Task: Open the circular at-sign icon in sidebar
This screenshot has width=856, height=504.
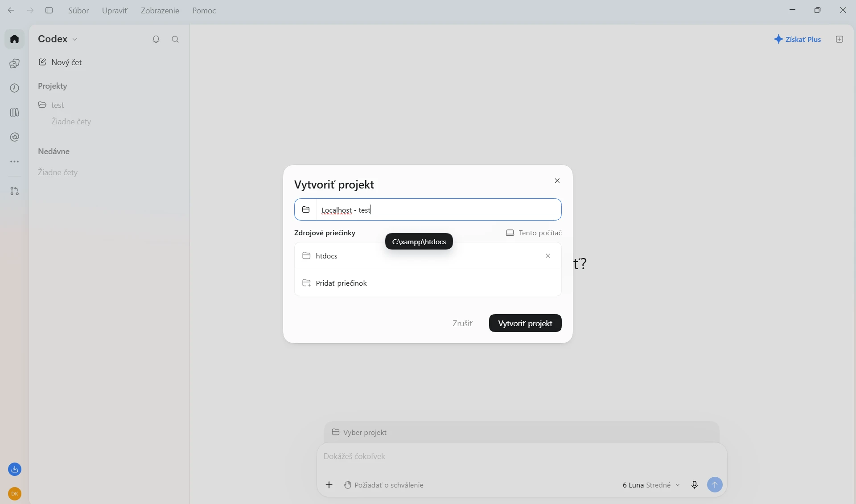Action: [x=15, y=137]
